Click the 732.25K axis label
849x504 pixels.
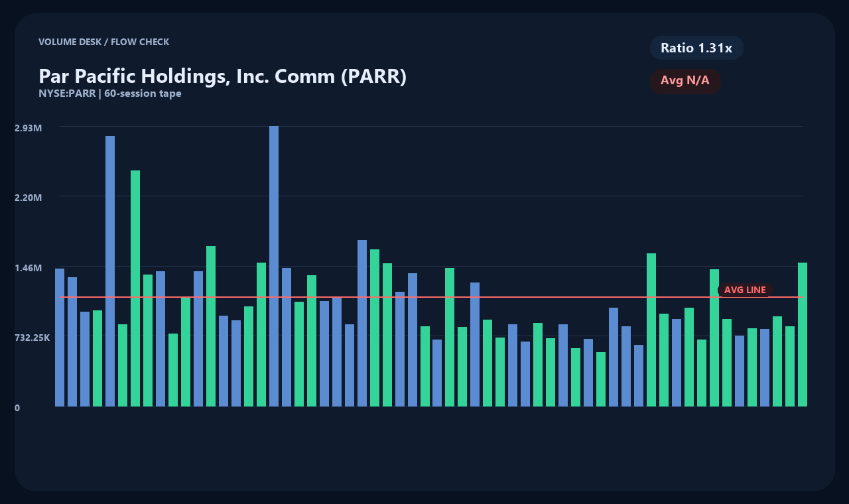point(32,338)
